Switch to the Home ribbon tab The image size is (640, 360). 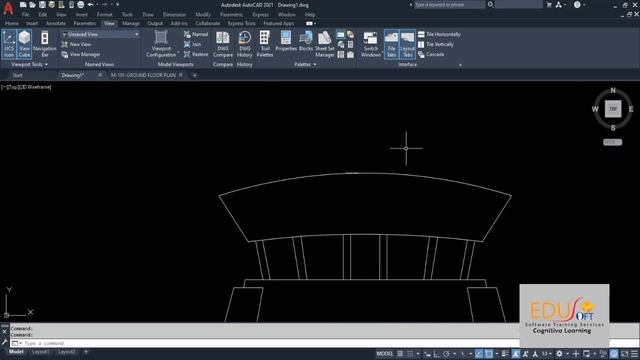click(11, 24)
